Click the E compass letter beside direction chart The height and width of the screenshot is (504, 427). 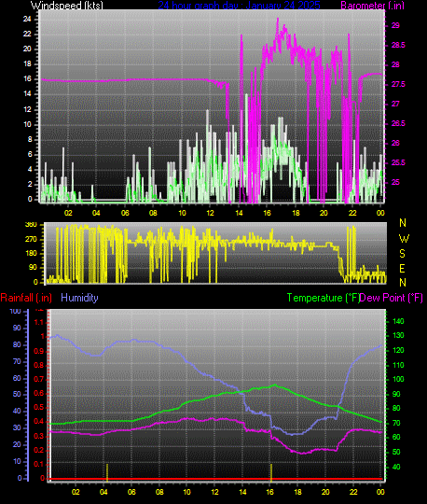pyautogui.click(x=402, y=269)
